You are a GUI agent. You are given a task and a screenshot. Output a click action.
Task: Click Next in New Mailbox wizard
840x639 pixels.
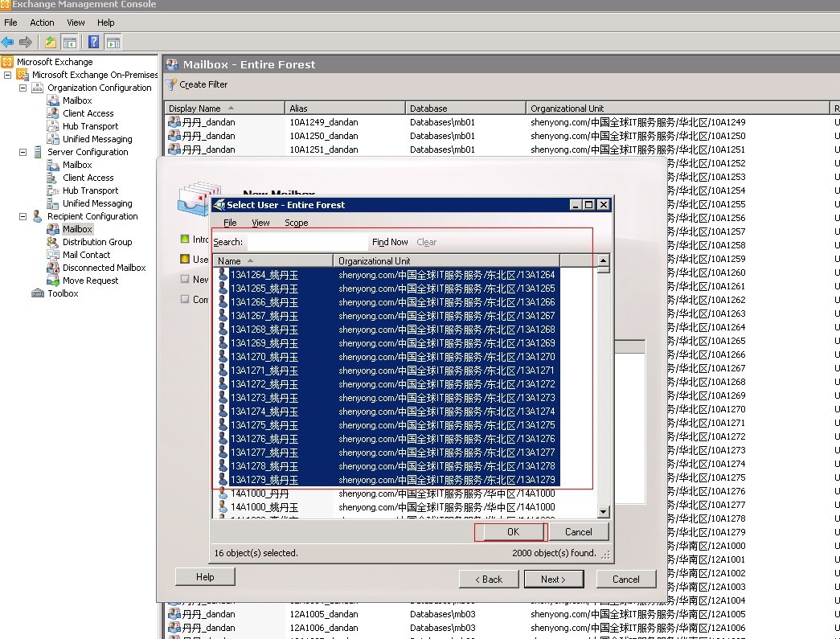554,579
